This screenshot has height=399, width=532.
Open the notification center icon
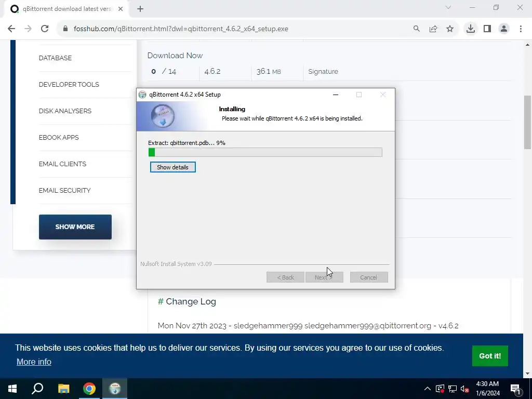click(x=515, y=389)
